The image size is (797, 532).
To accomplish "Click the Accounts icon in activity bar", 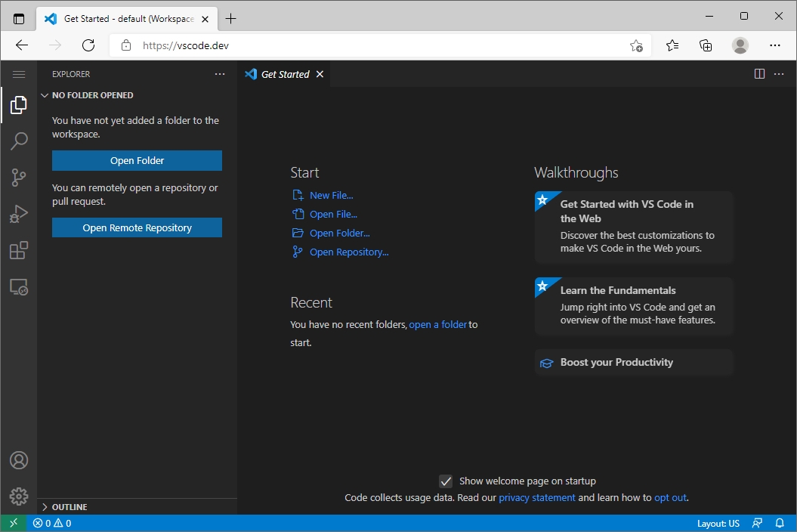I will click(x=19, y=460).
